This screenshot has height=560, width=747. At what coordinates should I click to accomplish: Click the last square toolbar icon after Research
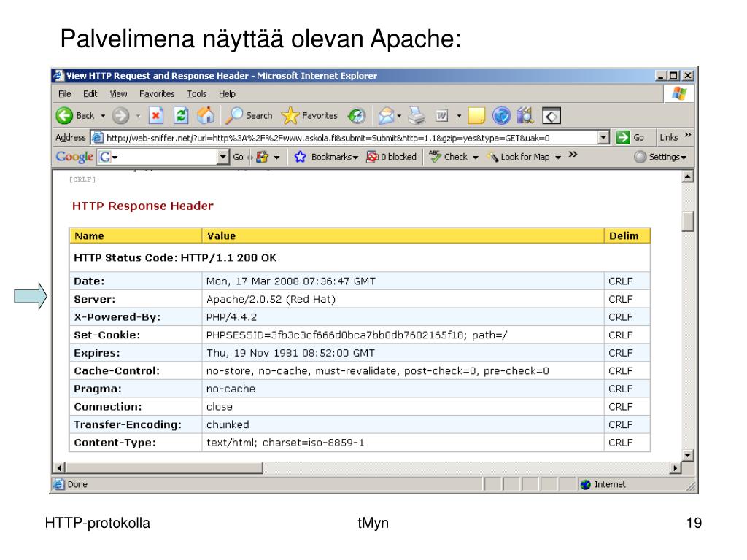pos(551,116)
